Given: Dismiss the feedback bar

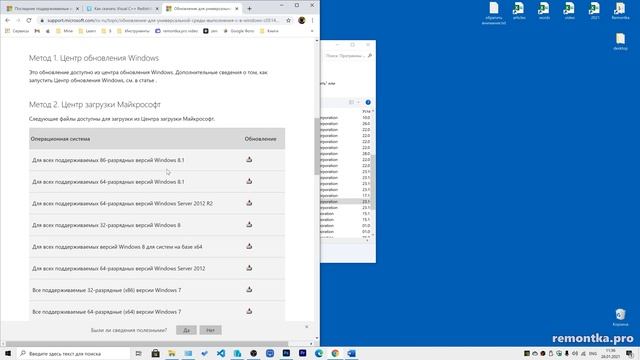Looking at the screenshot, I should tap(307, 327).
